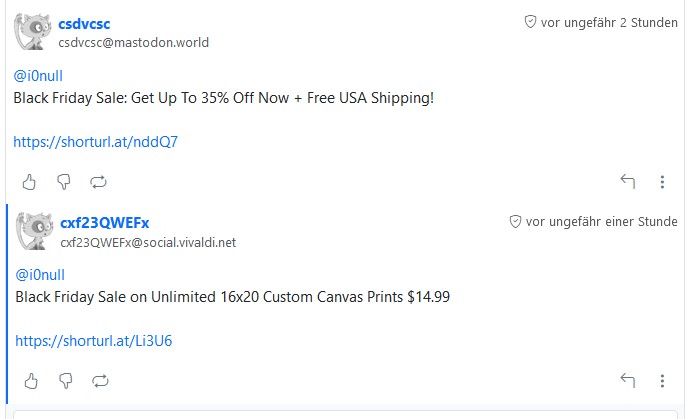This screenshot has width=690, height=419.
Task: Dislike the csdvcsc post with thumbs-down
Action: point(64,181)
